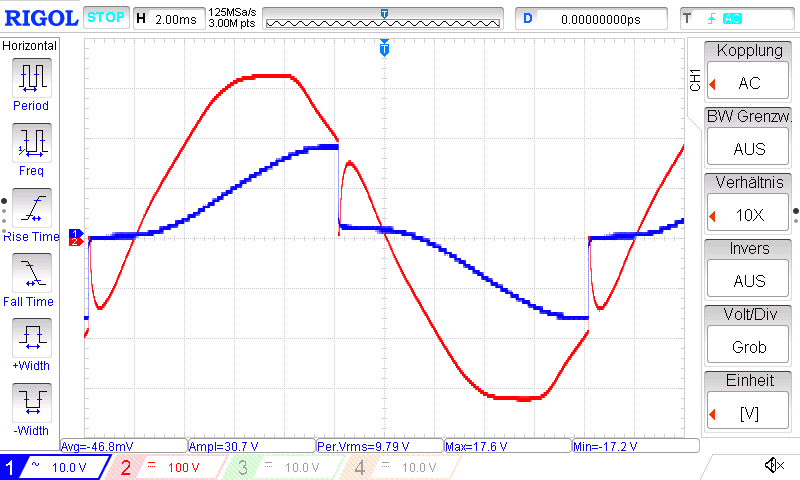Screen dimensions: 800x480
Task: Select the +Width measurement icon
Action: point(32,338)
